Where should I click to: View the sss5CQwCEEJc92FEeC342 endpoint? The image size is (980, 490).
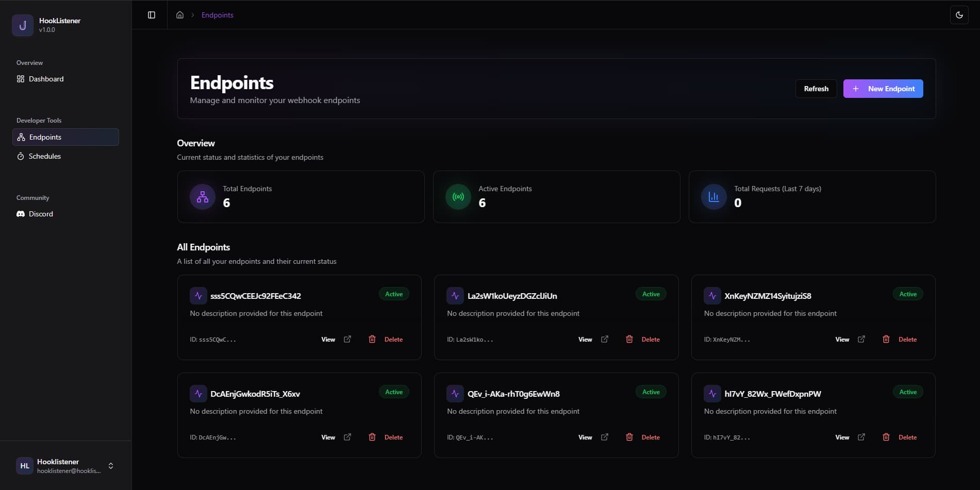click(328, 340)
